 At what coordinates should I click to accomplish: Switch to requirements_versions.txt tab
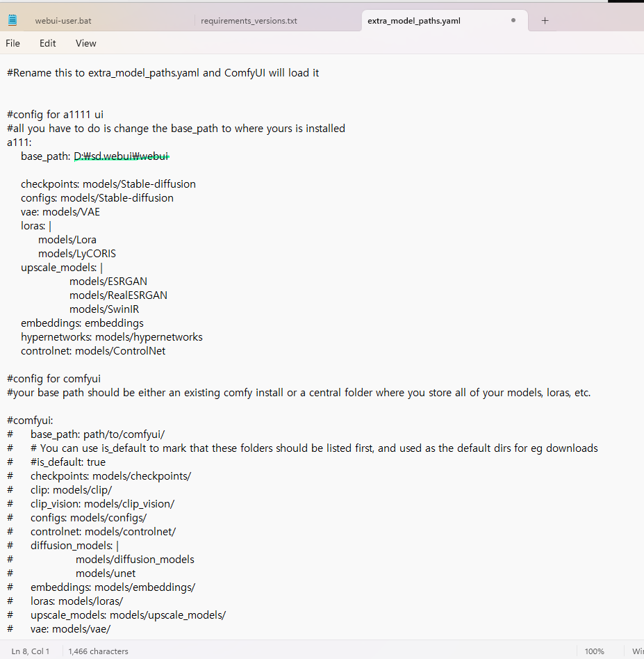point(249,21)
